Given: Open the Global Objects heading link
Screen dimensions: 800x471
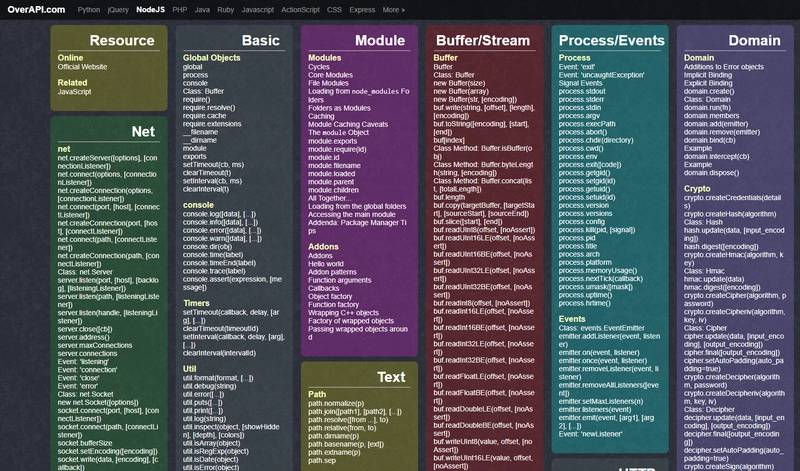Looking at the screenshot, I should click(x=212, y=58).
